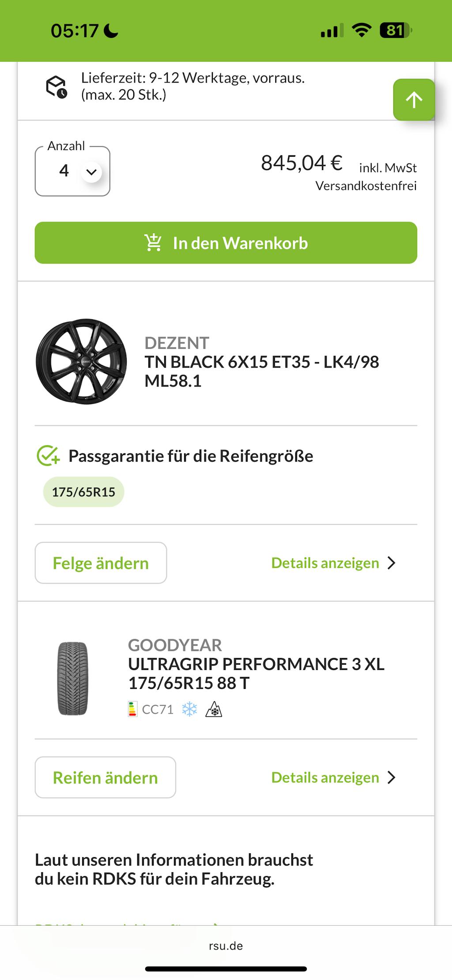The height and width of the screenshot is (980, 452).
Task: Expand wheel details via chevron arrow
Action: pyautogui.click(x=391, y=563)
